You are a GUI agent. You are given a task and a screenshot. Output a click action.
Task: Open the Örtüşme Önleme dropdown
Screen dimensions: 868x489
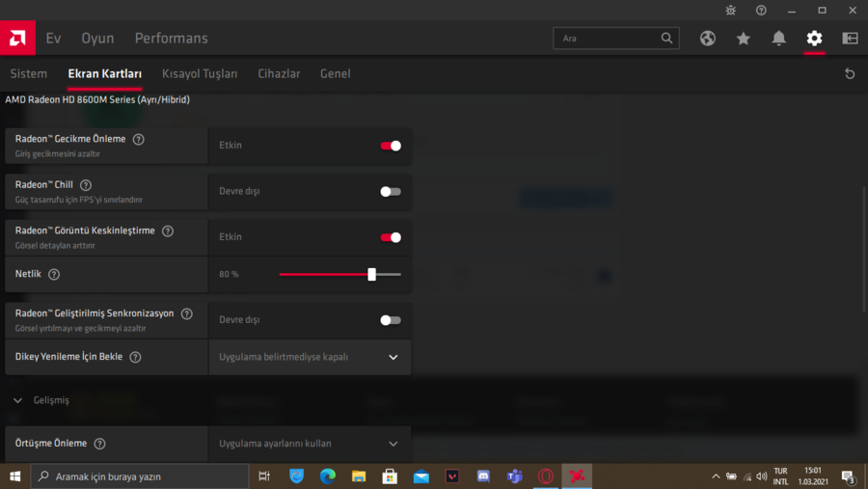310,444
